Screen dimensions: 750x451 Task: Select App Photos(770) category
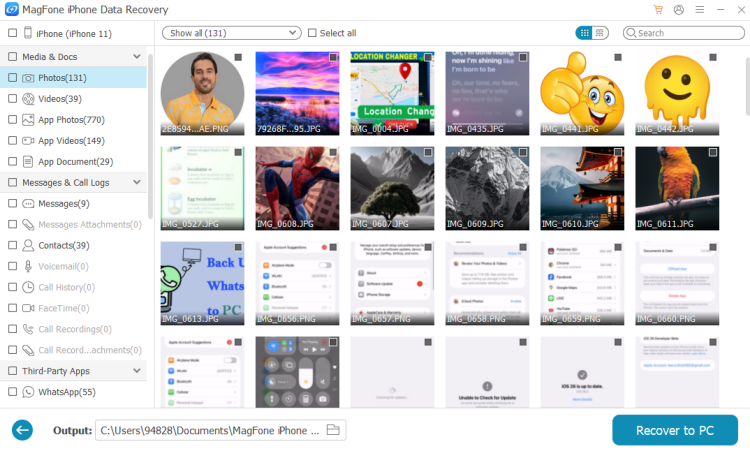[x=70, y=120]
